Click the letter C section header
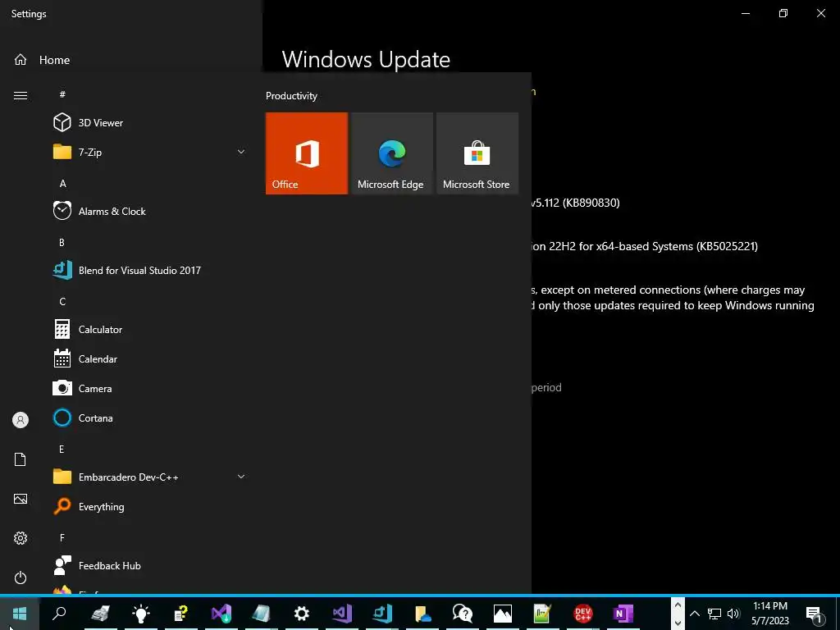Viewport: 840px width, 630px height. [x=62, y=302]
